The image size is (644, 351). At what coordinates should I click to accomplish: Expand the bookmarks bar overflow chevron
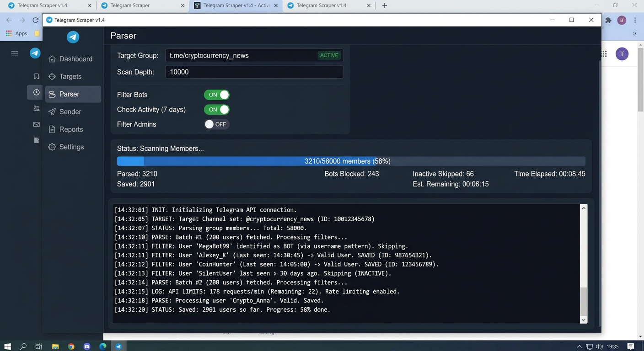click(x=634, y=33)
